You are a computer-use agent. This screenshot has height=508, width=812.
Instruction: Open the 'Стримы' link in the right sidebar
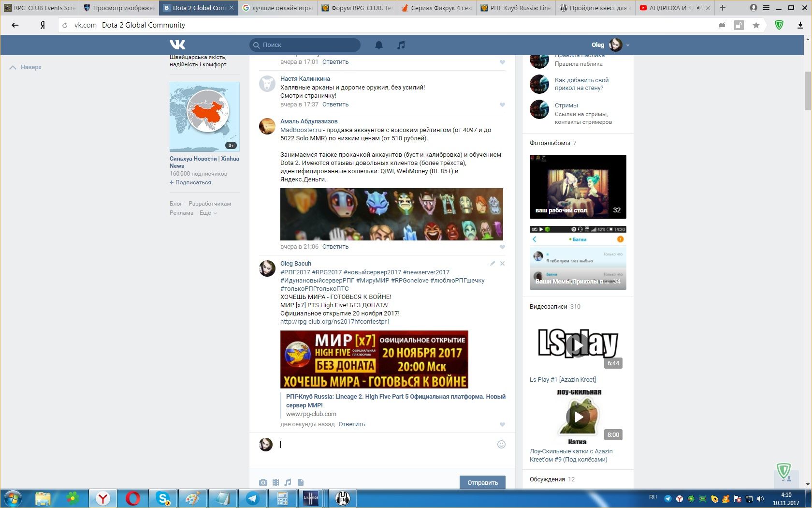(x=566, y=105)
